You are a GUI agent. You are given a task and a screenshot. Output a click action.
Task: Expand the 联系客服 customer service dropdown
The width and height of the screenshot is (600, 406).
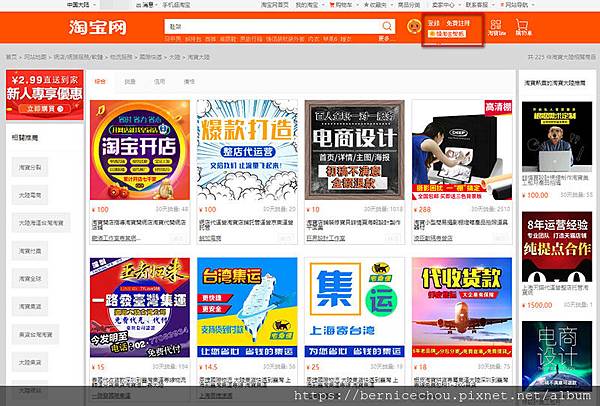pos(479,5)
